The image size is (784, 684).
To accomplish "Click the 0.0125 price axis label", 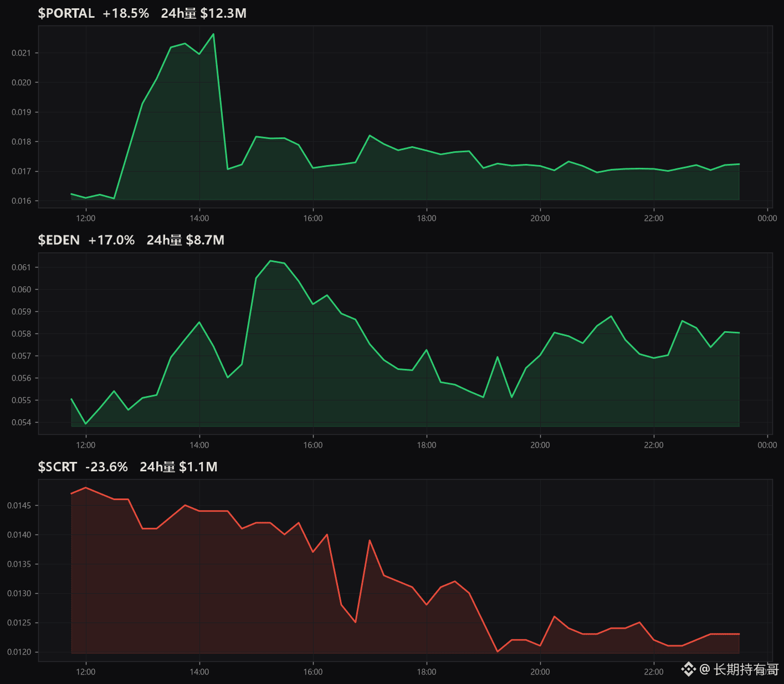I will [19, 623].
